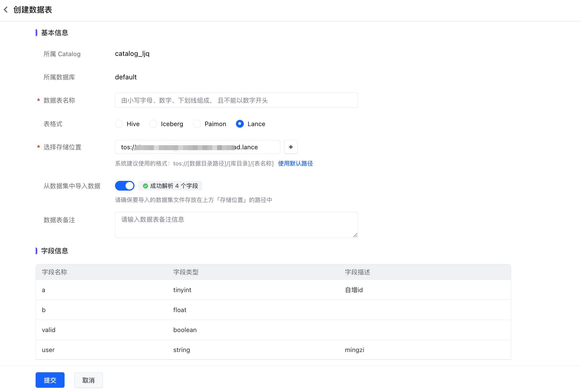Image resolution: width=581 pixels, height=392 pixels.
Task: Click the 自增id description cell
Action: pyautogui.click(x=354, y=290)
